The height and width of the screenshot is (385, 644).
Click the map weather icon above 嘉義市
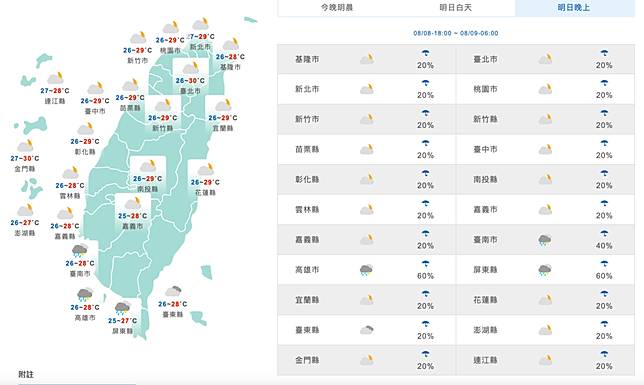pyautogui.click(x=133, y=203)
